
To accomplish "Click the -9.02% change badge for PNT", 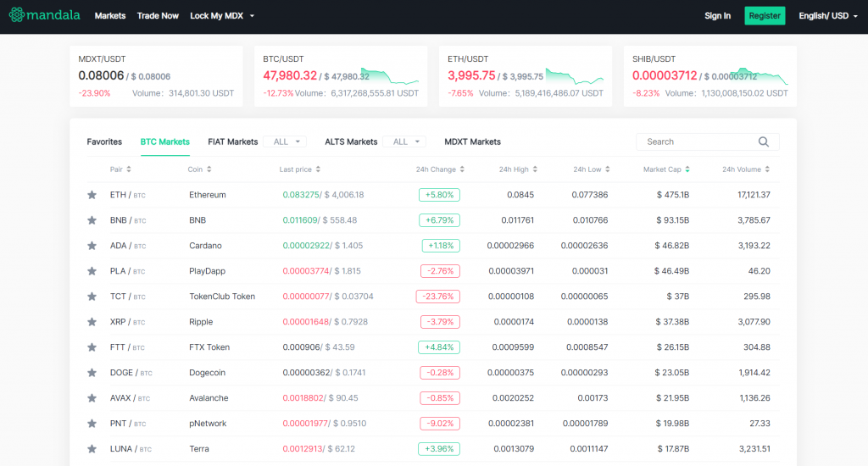I will coord(440,424).
